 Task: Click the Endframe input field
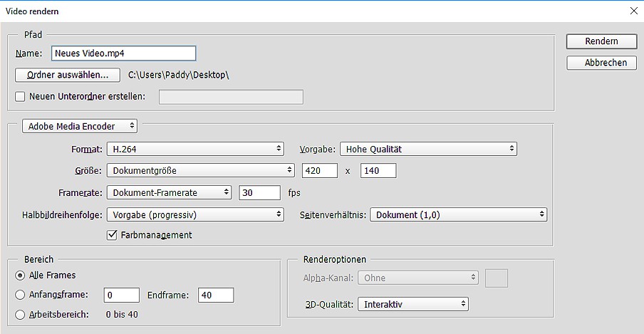pyautogui.click(x=216, y=295)
